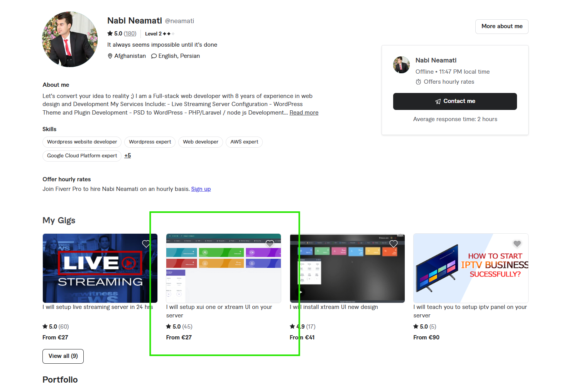Image resolution: width=588 pixels, height=388 pixels.
Task: Favorite the xtream UI new design gig heart
Action: pos(394,244)
